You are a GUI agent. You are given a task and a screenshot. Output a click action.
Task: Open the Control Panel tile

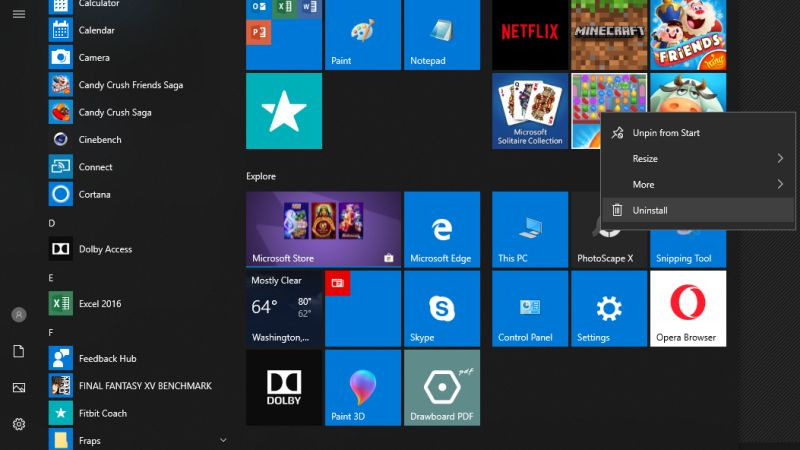(x=530, y=309)
